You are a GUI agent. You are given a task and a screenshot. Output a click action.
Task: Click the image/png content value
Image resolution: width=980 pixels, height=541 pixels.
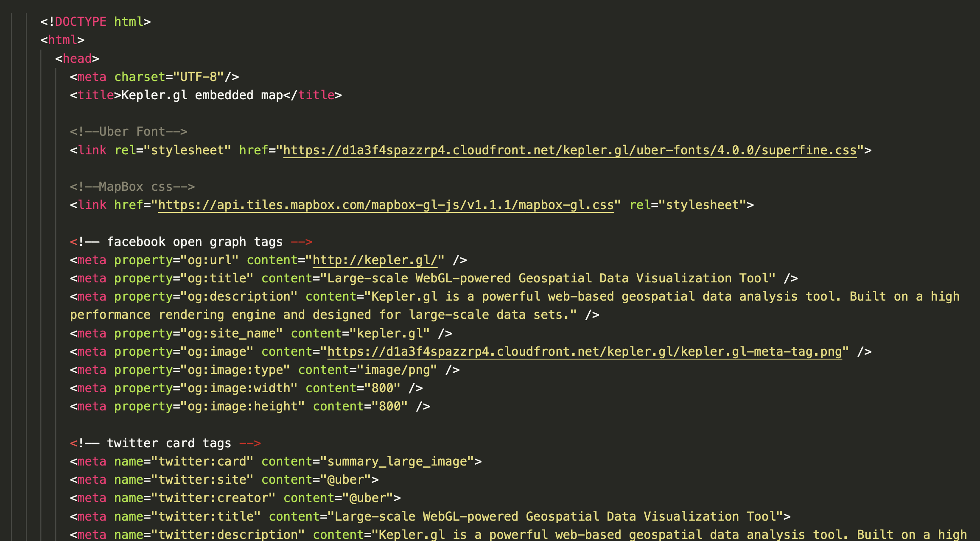tap(397, 370)
